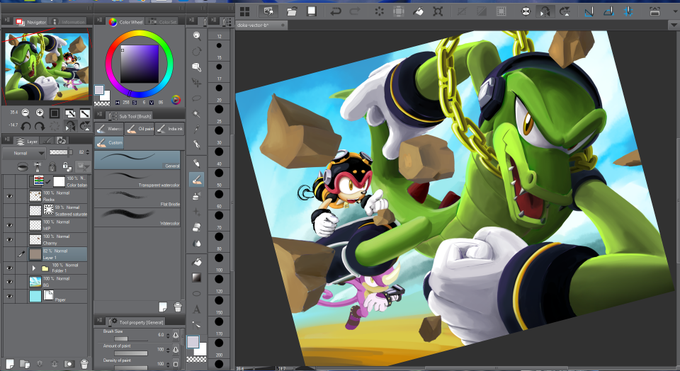Image resolution: width=680 pixels, height=371 pixels.
Task: Click the Scale/Rotate transform command bar icon
Action: (x=438, y=12)
